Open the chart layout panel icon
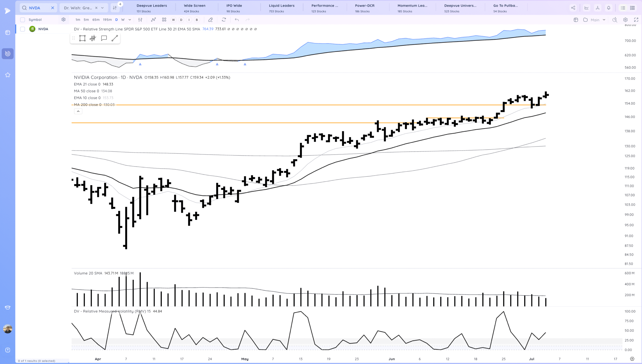The width and height of the screenshot is (642, 364). (576, 20)
